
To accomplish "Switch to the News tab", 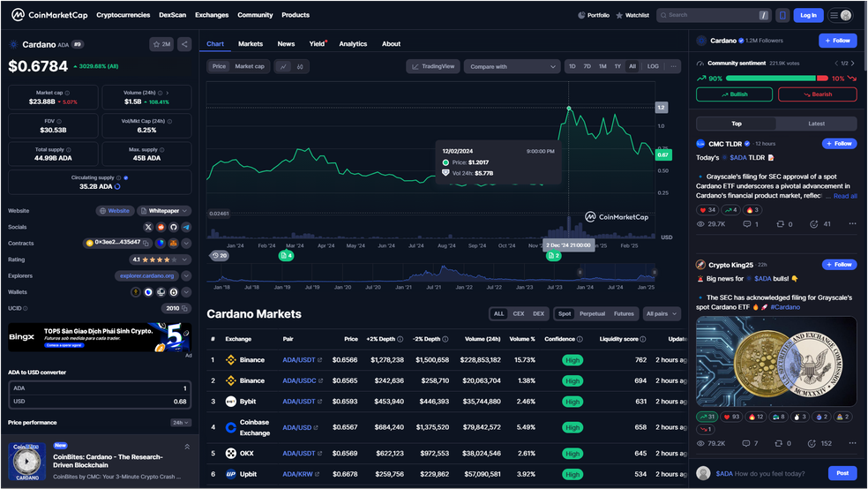I will point(286,44).
